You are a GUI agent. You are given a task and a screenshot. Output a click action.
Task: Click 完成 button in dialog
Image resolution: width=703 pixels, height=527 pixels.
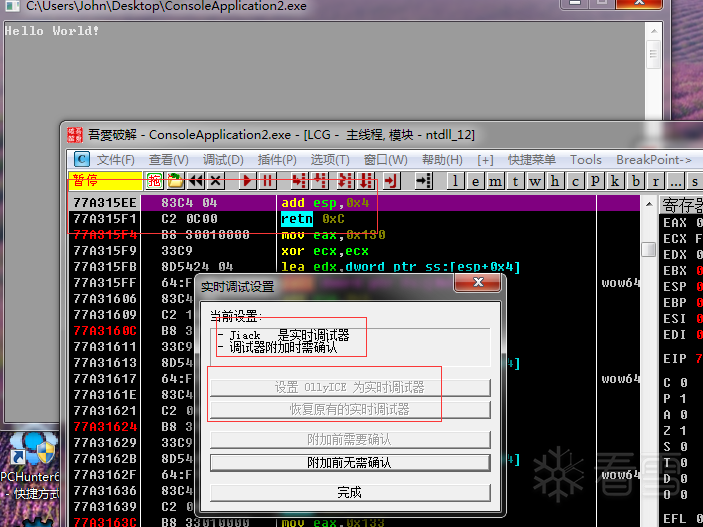coord(350,492)
